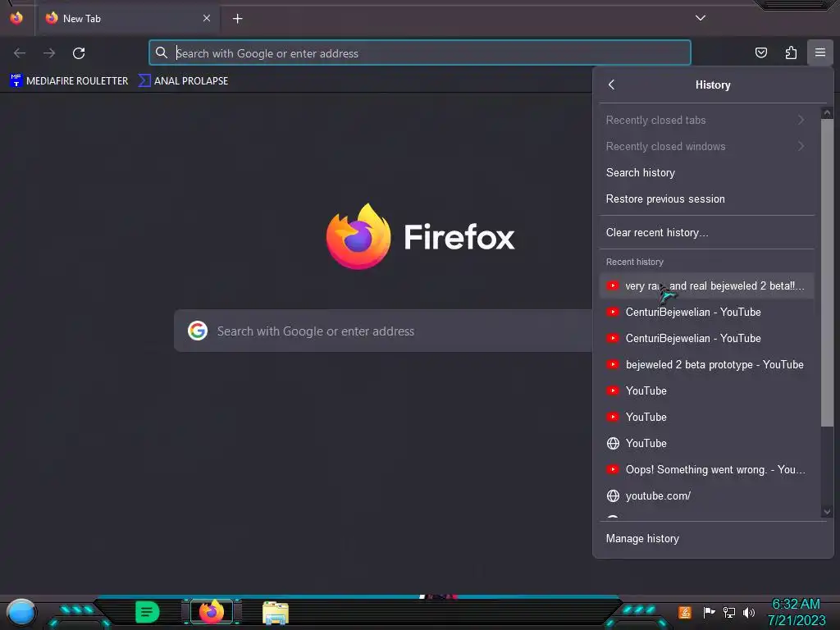Screen dimensions: 840x630
Task: Choose Search history
Action: click(x=706, y=172)
